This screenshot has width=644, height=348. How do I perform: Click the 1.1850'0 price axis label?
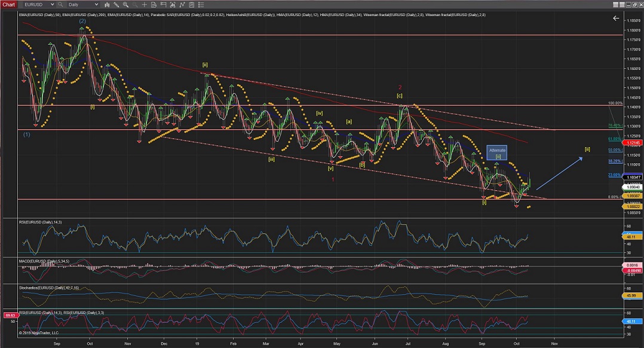(633, 20)
